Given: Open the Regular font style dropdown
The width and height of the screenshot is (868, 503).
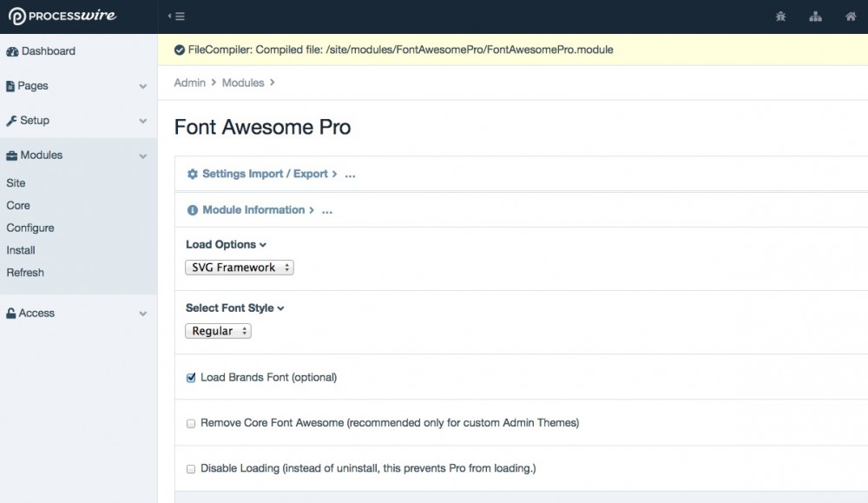Looking at the screenshot, I should pyautogui.click(x=218, y=331).
